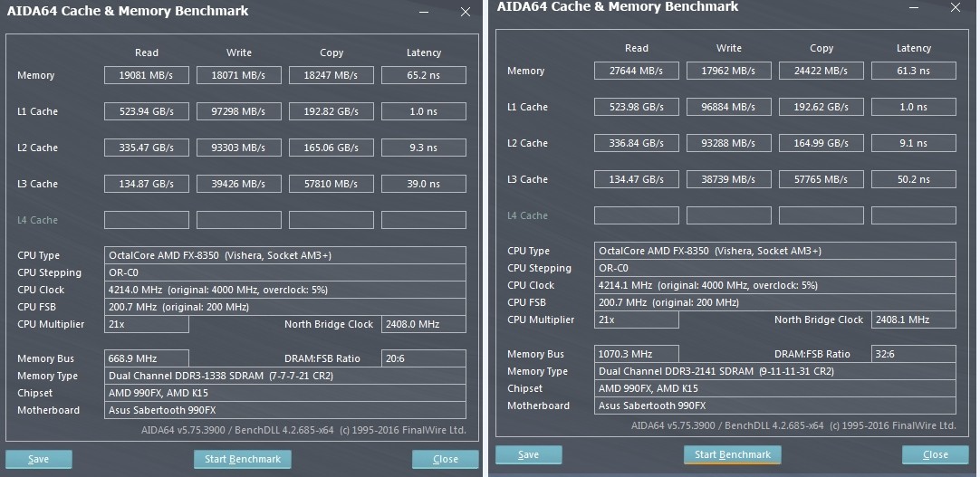Select left window L2 Read 335.47 GB/s
Screen dimensions: 980x477
click(146, 148)
